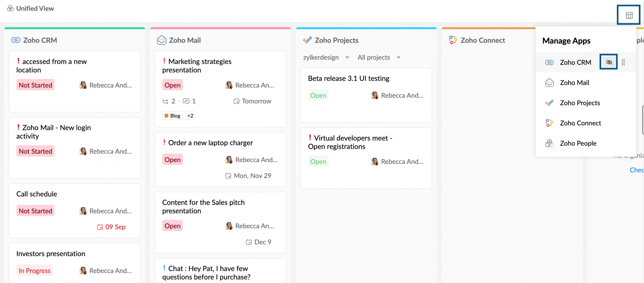644x283 pixels.
Task: Click the Zoho Projects column header icon
Action: [307, 40]
